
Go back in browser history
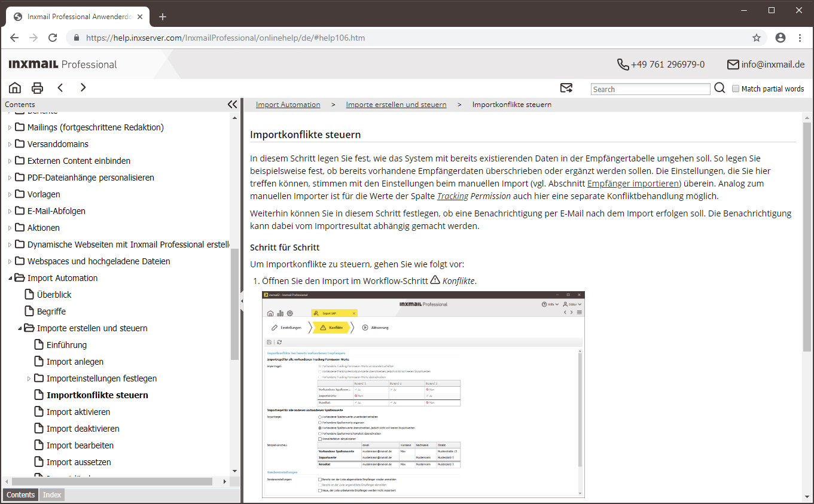[x=15, y=38]
